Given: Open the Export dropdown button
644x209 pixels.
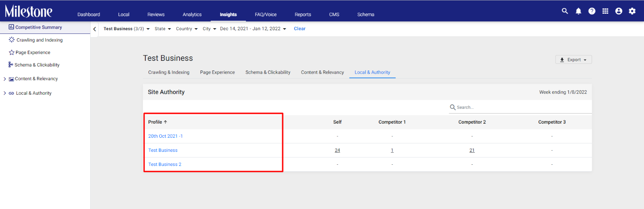Looking at the screenshot, I should coord(574,60).
